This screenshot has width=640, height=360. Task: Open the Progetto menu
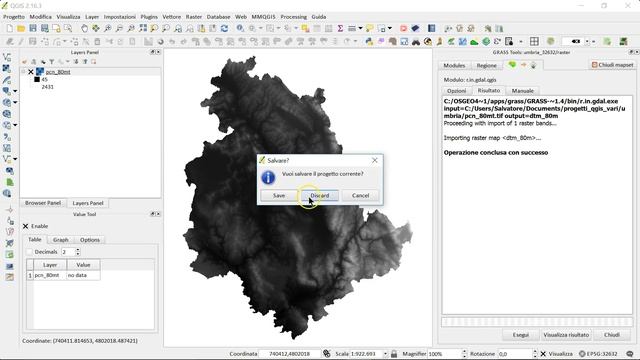pos(14,17)
